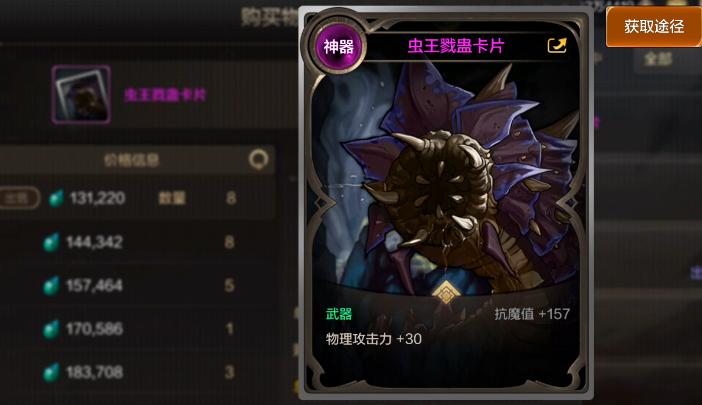Click the gem icon beside 183,708
The width and height of the screenshot is (702, 405).
[x=51, y=372]
